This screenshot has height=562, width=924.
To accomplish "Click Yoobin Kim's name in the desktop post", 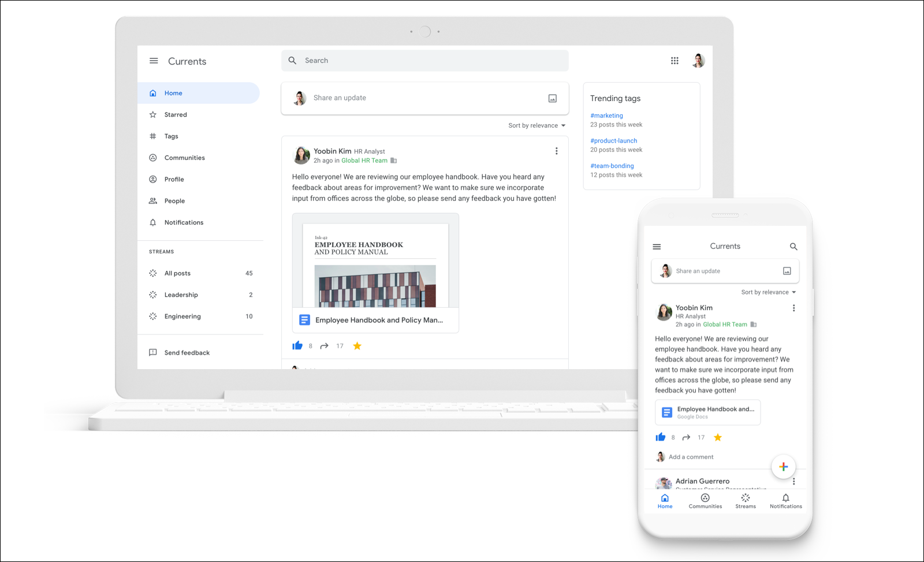I will click(x=333, y=151).
